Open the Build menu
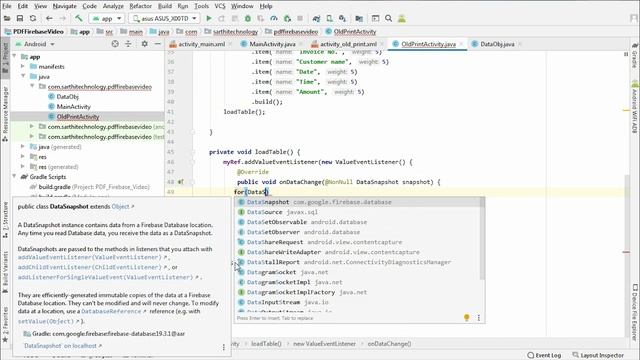 (164, 6)
